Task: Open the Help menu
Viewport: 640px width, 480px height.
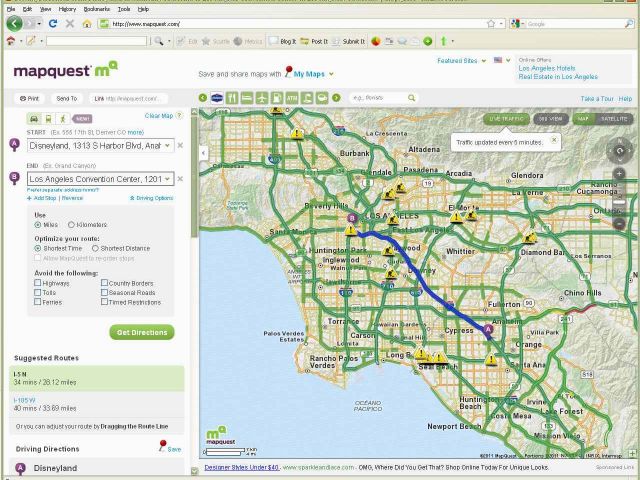Action: click(x=143, y=9)
